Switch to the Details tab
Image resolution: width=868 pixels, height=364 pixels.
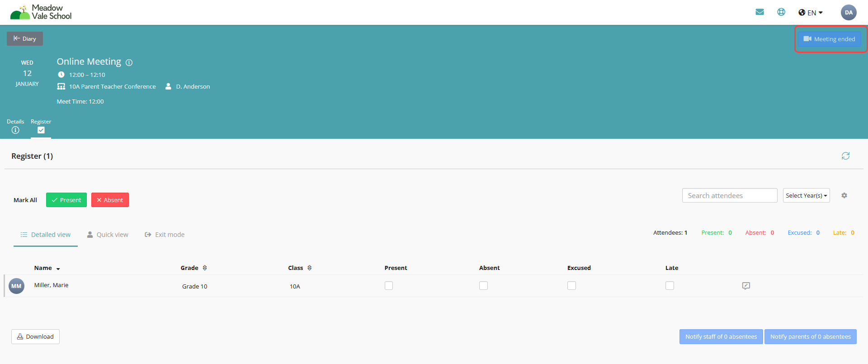15,127
